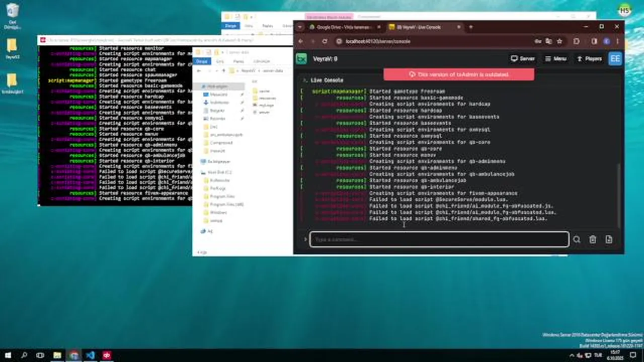The height and width of the screenshot is (362, 644).
Task: Open Giriş ribbon tab in server-data Explorer
Action: pyautogui.click(x=220, y=61)
